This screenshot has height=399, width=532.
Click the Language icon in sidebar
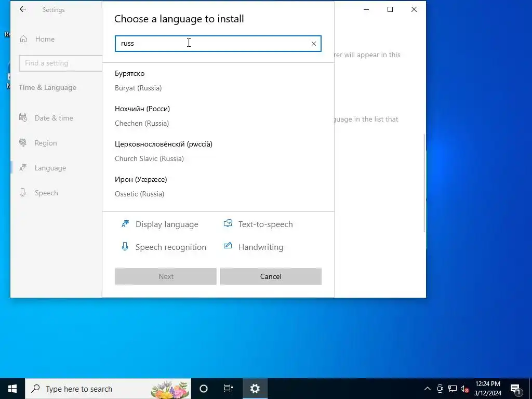coord(23,168)
